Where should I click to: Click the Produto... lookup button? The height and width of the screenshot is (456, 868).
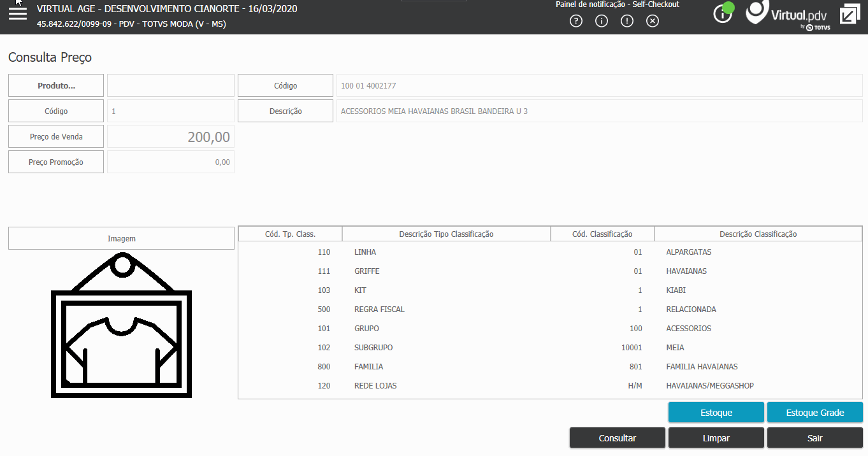(56, 85)
